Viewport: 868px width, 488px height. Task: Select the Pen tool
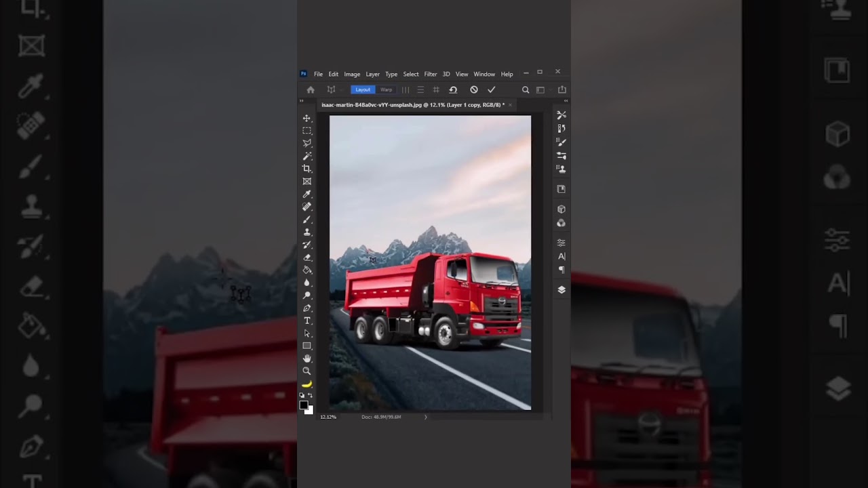[x=307, y=308]
